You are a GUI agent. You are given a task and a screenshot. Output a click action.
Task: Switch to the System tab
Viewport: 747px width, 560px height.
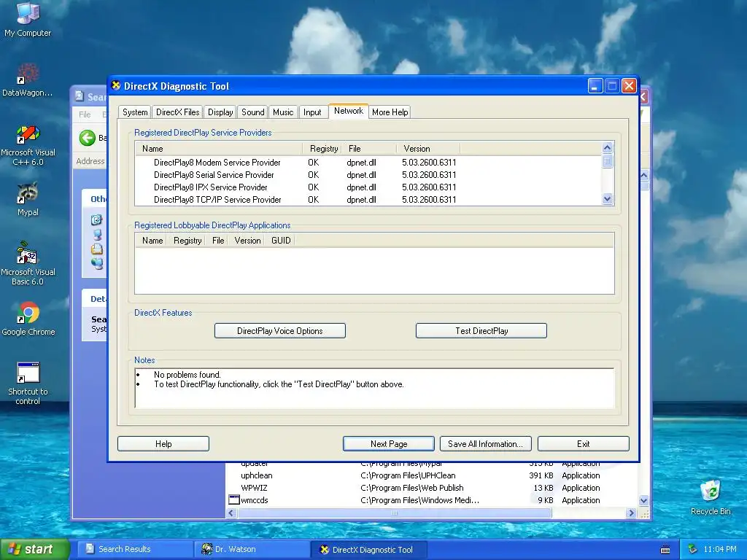135,112
